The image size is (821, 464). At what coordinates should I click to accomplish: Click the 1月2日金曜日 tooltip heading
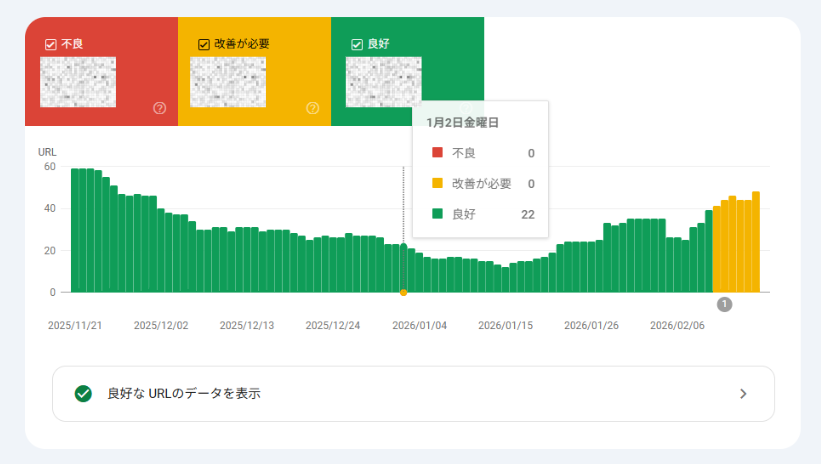click(463, 123)
